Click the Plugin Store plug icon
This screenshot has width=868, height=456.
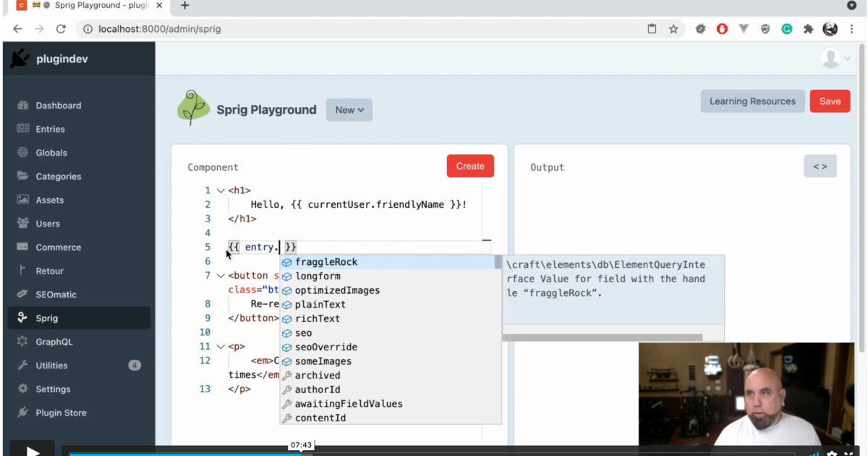pos(22,413)
